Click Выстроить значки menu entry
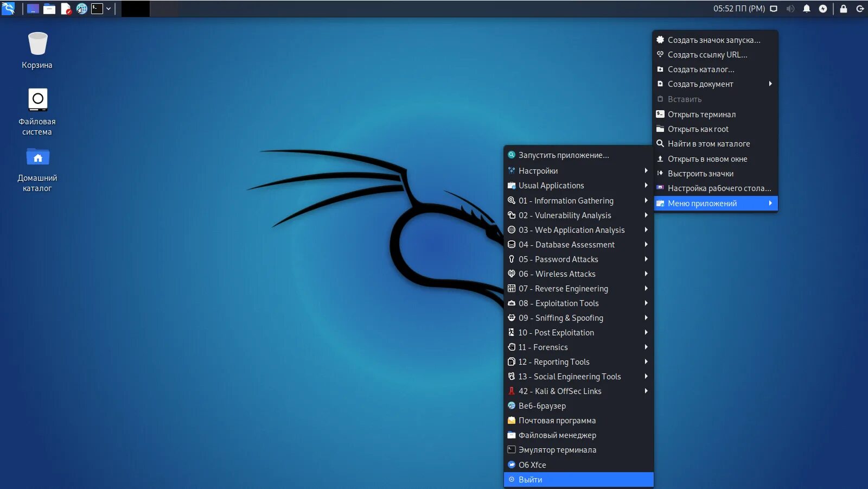 [x=716, y=174]
